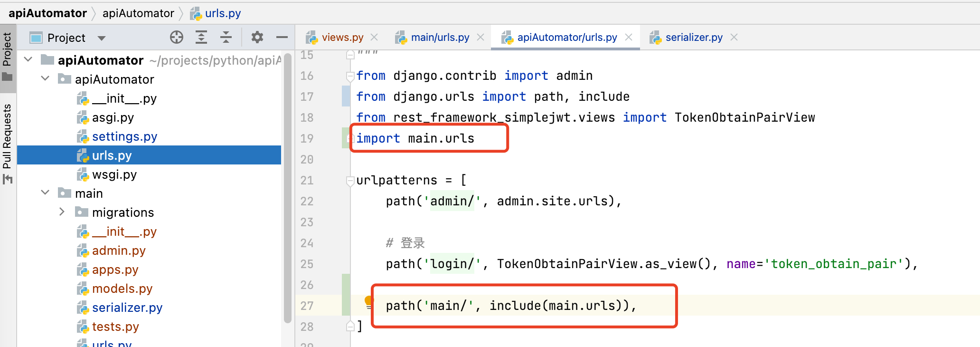
Task: Open apps.py in project tree
Action: coord(115,270)
